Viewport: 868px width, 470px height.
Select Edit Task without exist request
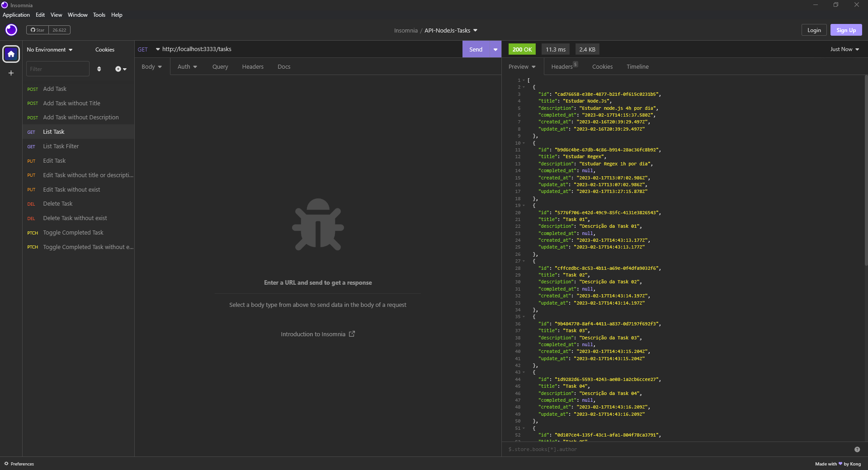tap(79, 190)
